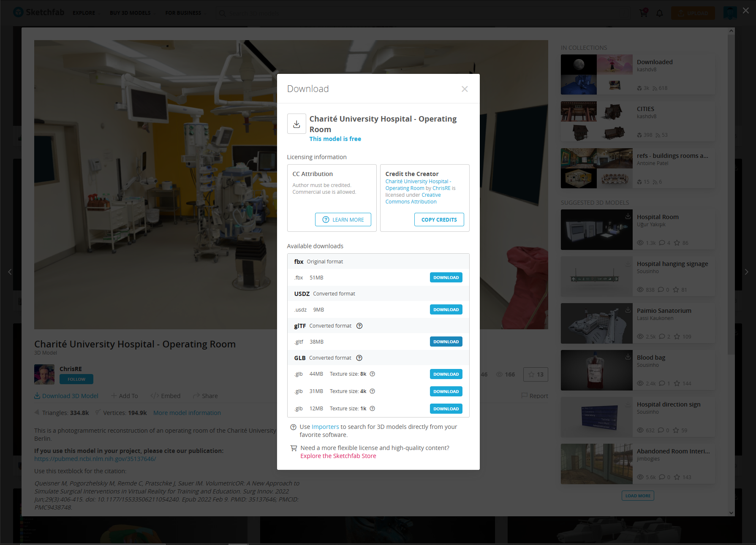756x545 pixels.
Task: Click the panel scrollbar up arrow
Action: (731, 31)
